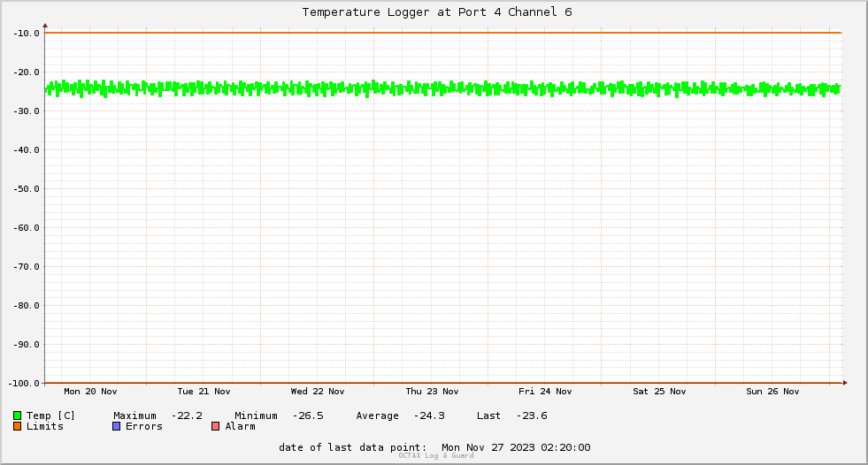The width and height of the screenshot is (868, 465).
Task: Click the Last label in the legend
Action: point(488,415)
